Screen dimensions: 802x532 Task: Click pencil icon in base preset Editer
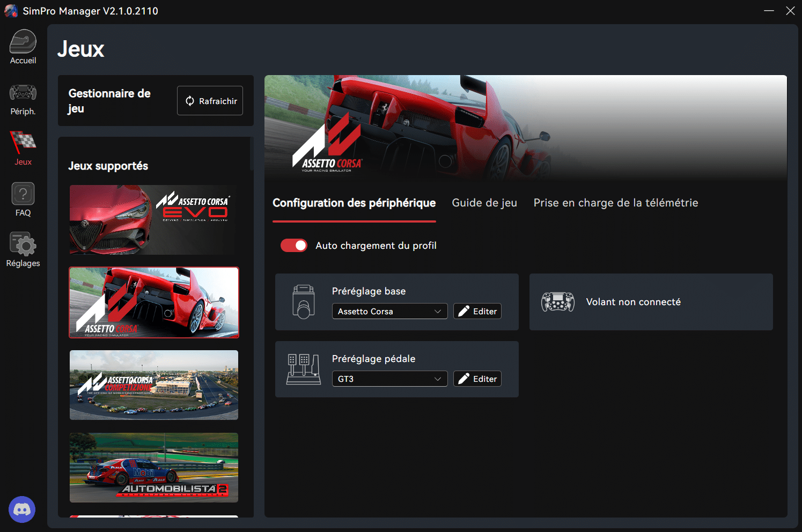(464, 311)
